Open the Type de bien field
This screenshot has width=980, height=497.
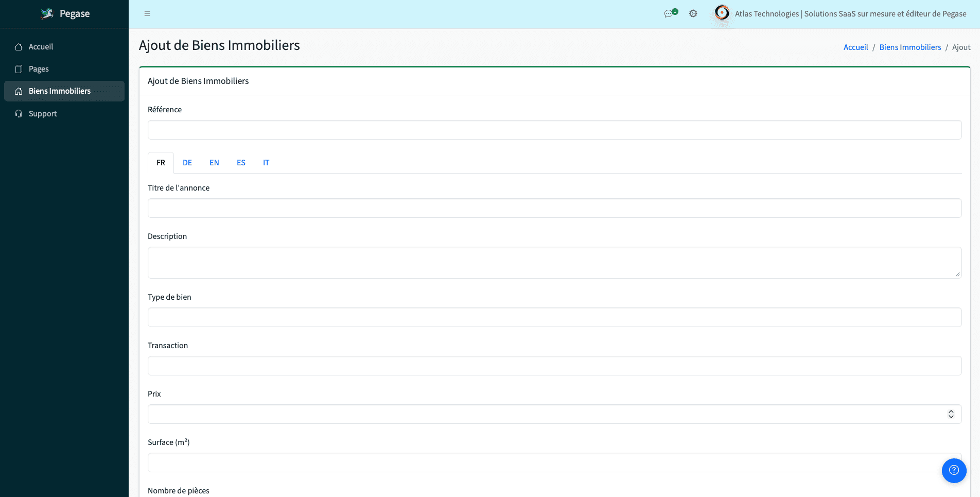pos(554,317)
